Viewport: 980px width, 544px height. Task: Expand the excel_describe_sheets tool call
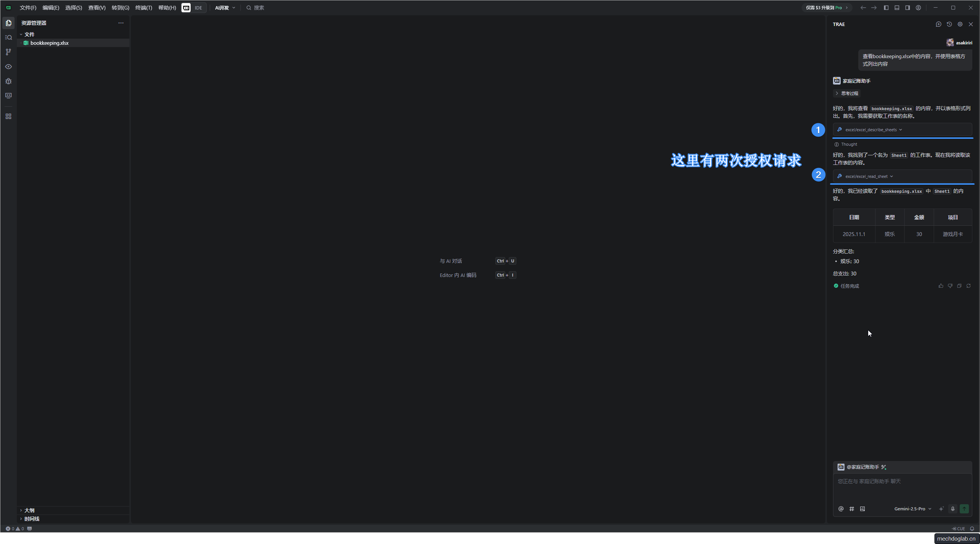[873, 130]
